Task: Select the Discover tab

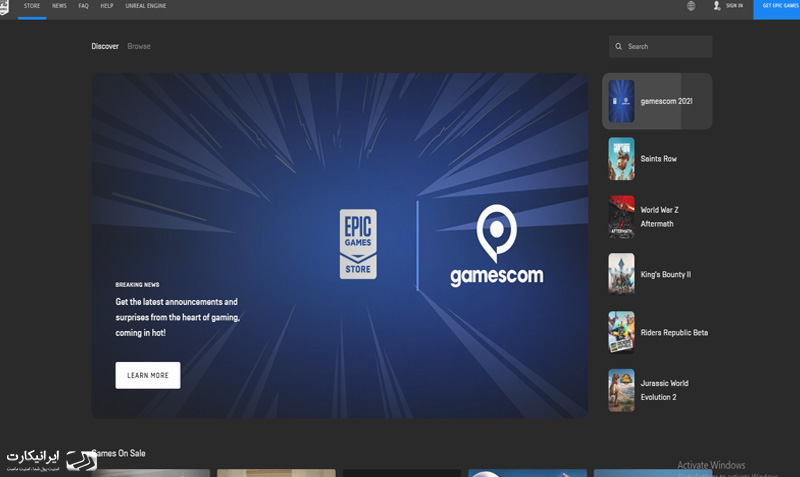Action: pos(105,46)
